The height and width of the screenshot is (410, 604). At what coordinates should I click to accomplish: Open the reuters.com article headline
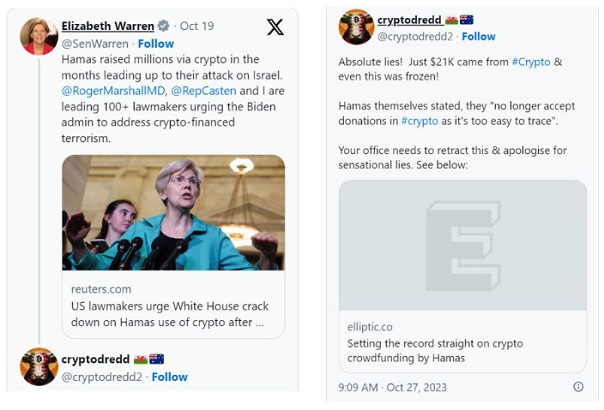[169, 314]
